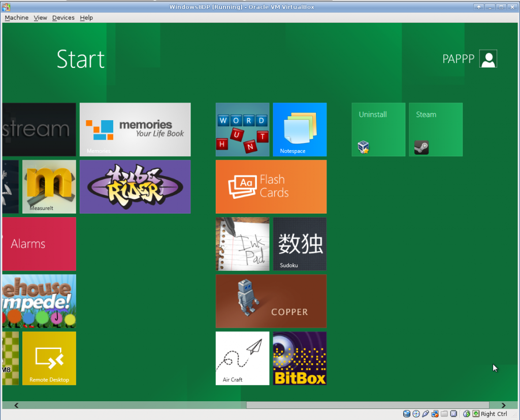This screenshot has height=420, width=520.
Task: Click the right arrow of horizontal scrollbar
Action: tap(503, 405)
